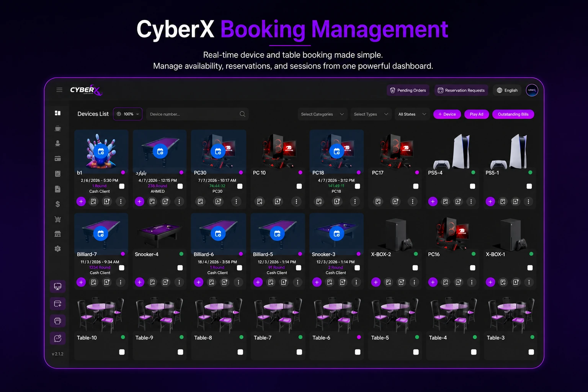The image size is (588, 392).
Task: Open the bill receipt icon on PC18 card
Action: point(337,201)
